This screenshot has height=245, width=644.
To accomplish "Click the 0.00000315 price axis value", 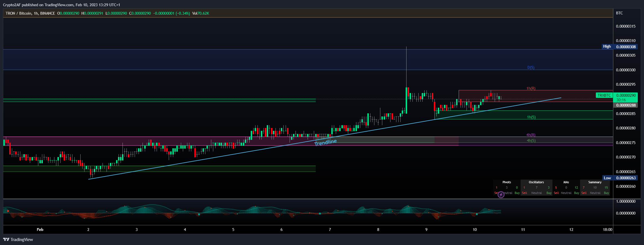I will pyautogui.click(x=626, y=26).
